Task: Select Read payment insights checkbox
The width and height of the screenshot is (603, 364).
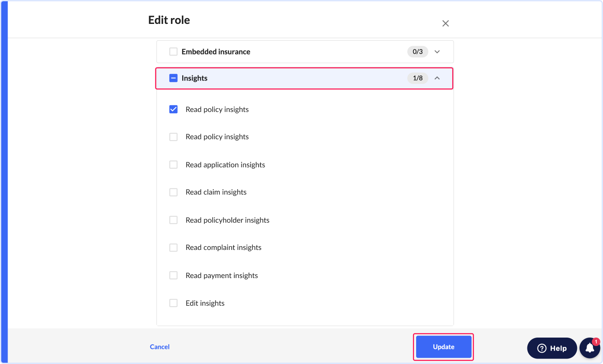Action: [173, 276]
